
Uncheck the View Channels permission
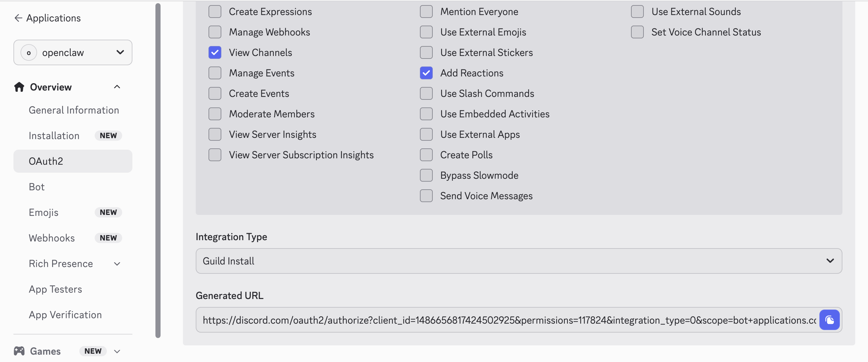pos(215,52)
